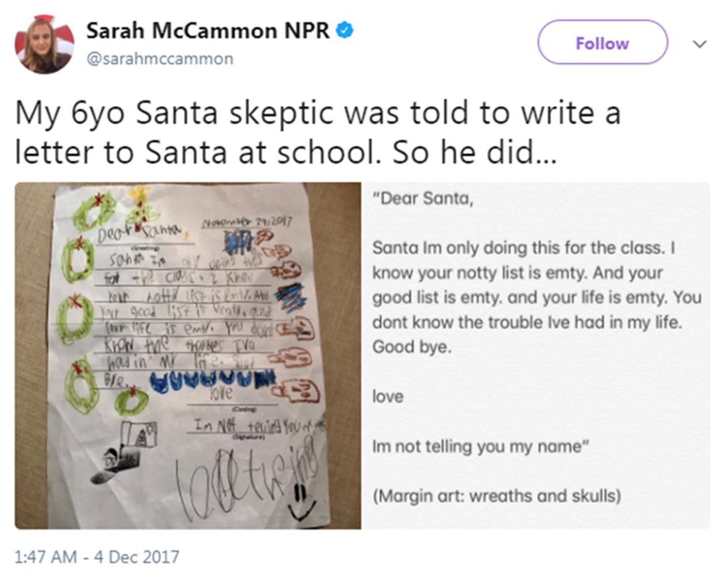This screenshot has height=583, width=728.
Task: Open the typed transcription image
Action: point(536,355)
